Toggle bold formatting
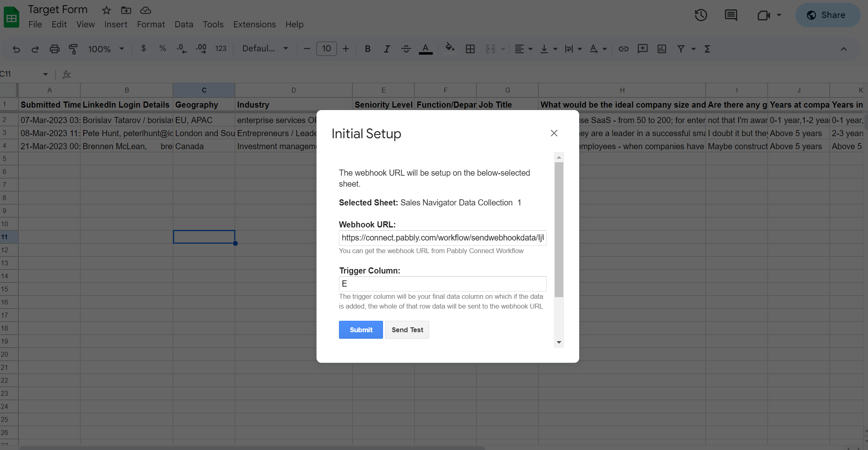The height and width of the screenshot is (450, 868). (368, 49)
